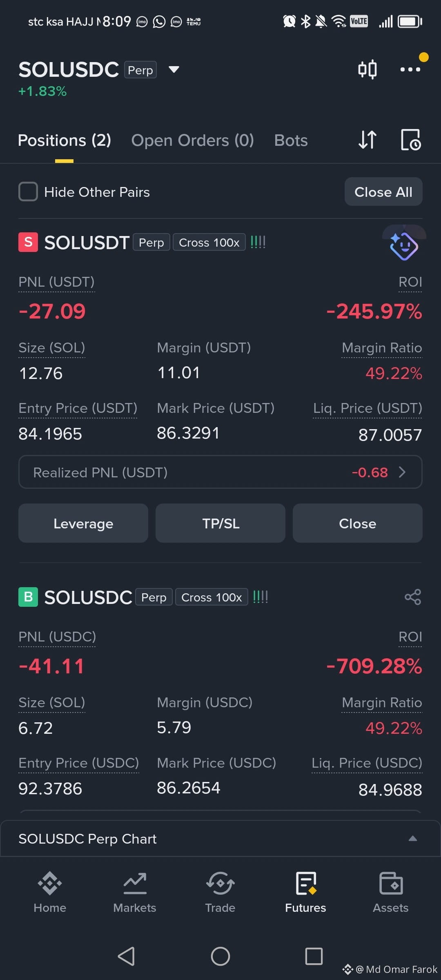The image size is (441, 980).
Task: Switch to the Bots tab
Action: pyautogui.click(x=291, y=140)
